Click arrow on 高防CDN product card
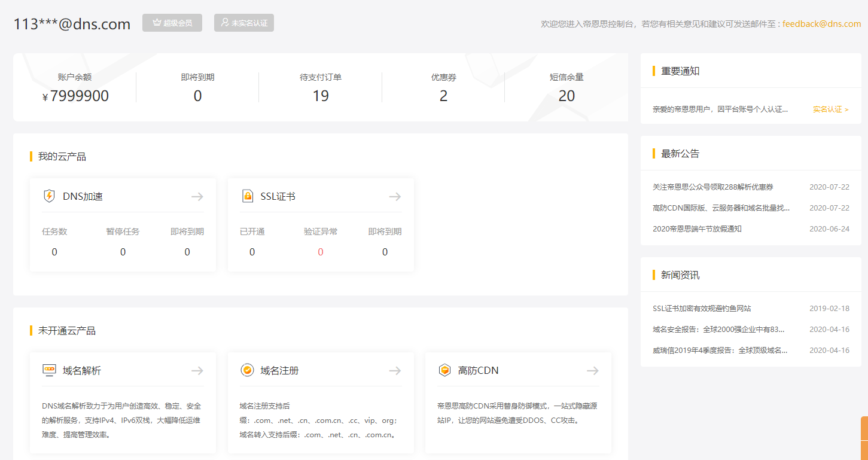868x460 pixels. [x=592, y=371]
